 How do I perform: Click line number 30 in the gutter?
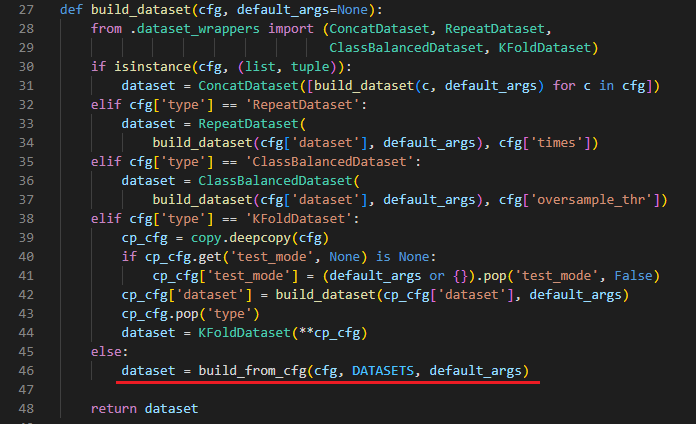26,67
